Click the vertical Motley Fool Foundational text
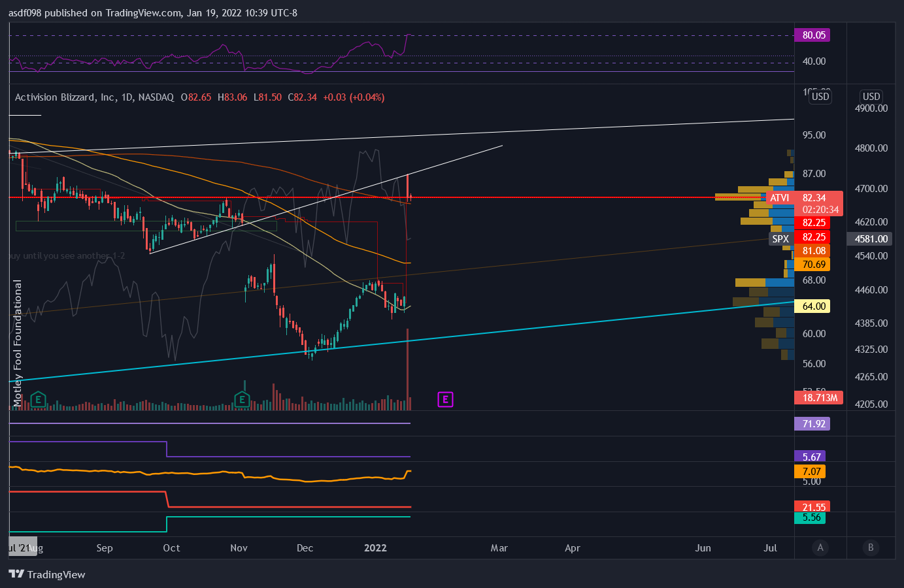This screenshot has width=904, height=588. coord(18,343)
